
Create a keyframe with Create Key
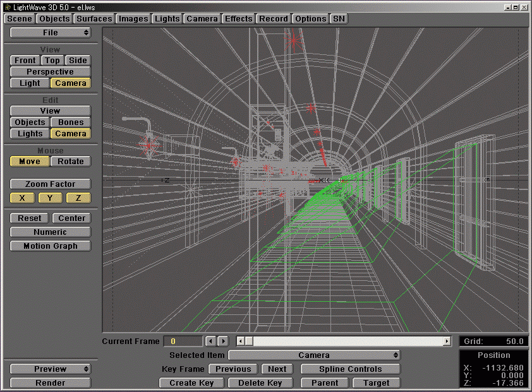click(x=192, y=383)
